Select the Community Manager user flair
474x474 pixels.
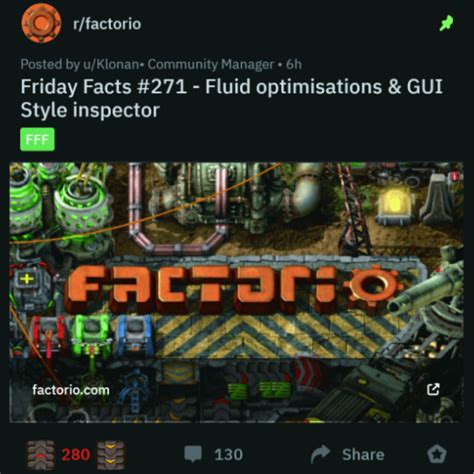click(x=211, y=64)
